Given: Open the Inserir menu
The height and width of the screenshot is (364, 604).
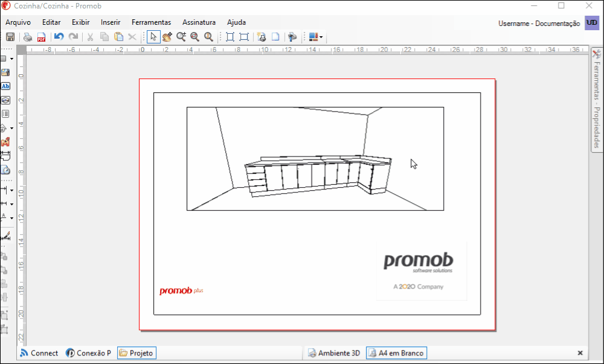Looking at the screenshot, I should tap(111, 22).
